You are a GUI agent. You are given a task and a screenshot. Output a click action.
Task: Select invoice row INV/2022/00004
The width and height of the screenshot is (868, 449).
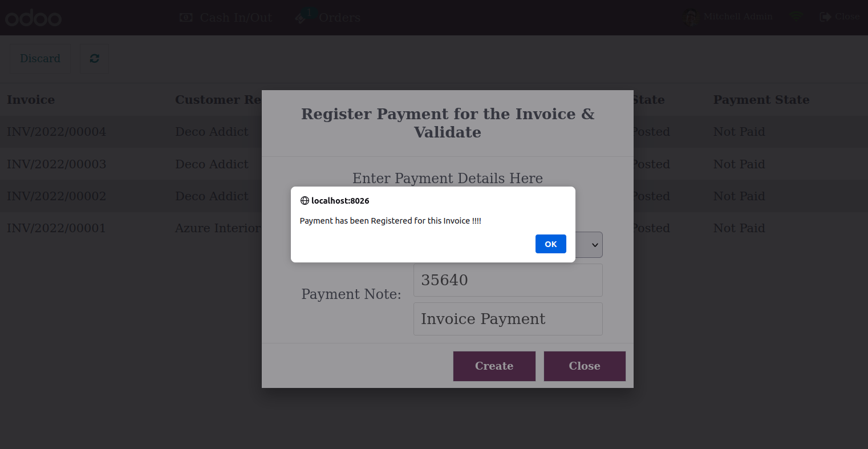click(434, 132)
